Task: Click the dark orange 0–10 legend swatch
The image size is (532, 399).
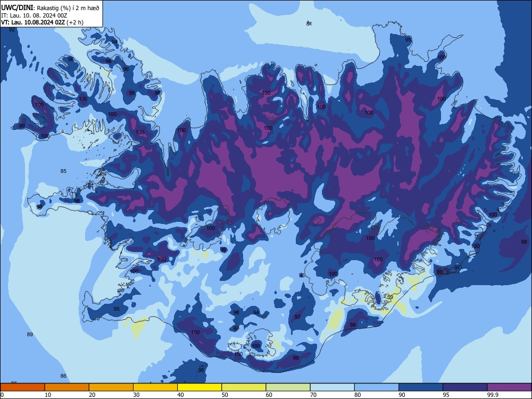Action: click(x=22, y=387)
